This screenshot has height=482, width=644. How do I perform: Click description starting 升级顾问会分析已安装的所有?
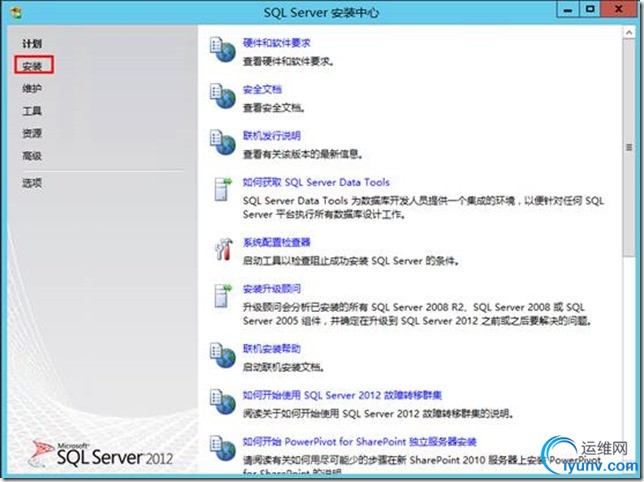pyautogui.click(x=417, y=314)
